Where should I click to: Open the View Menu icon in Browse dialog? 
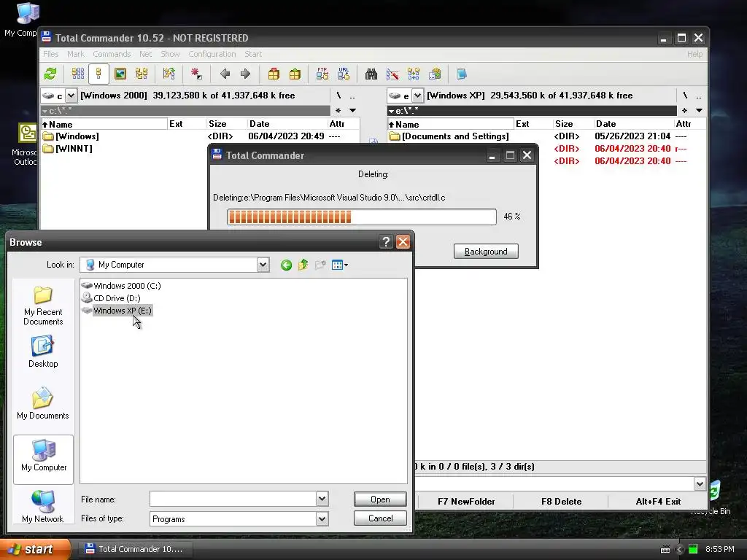click(x=340, y=265)
